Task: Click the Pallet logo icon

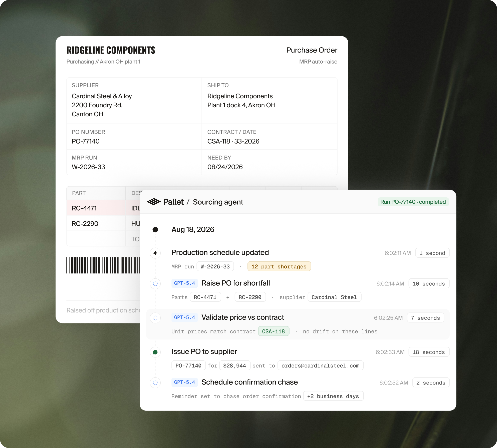Action: point(154,202)
